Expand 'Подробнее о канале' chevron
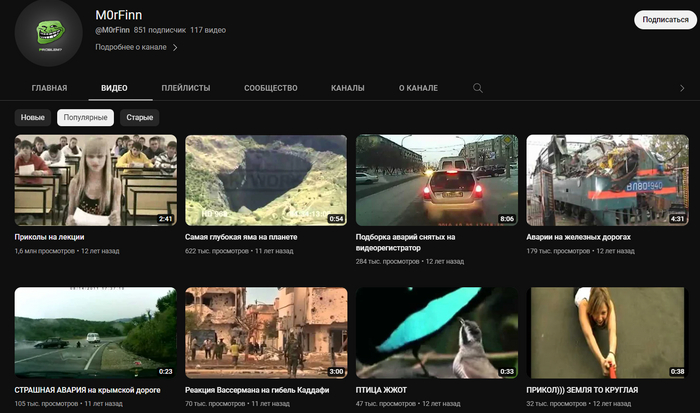 click(176, 47)
